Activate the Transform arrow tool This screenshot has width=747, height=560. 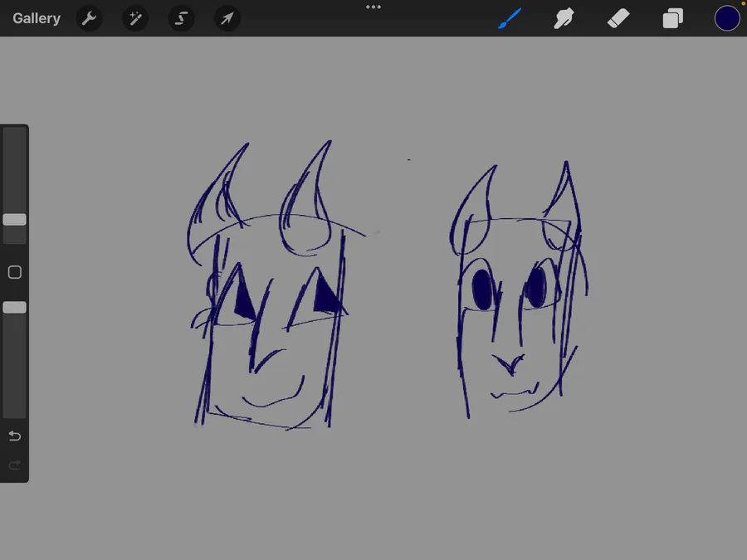[227, 18]
